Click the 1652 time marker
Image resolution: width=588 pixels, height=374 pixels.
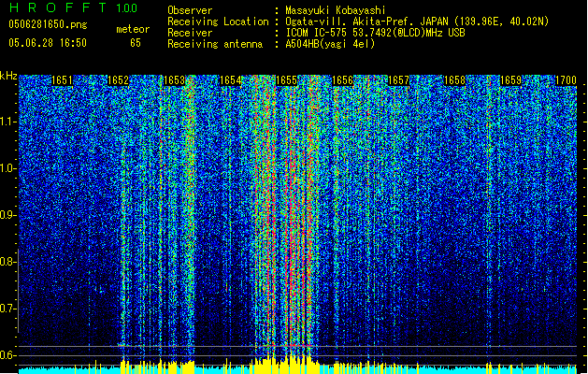[118, 80]
